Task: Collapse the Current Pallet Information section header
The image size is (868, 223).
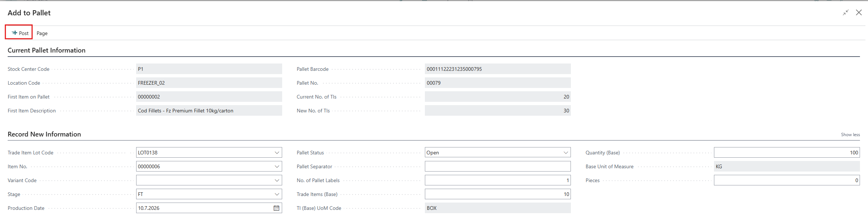Action: tap(46, 50)
